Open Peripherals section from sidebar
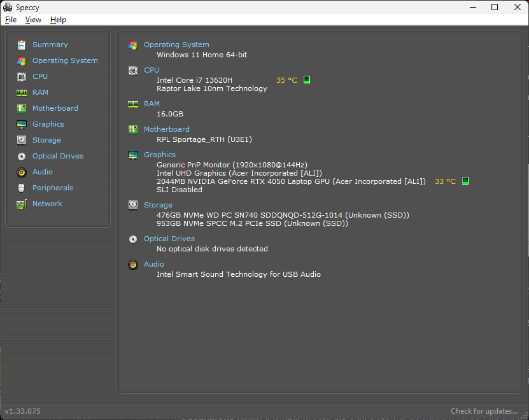 pyautogui.click(x=53, y=188)
